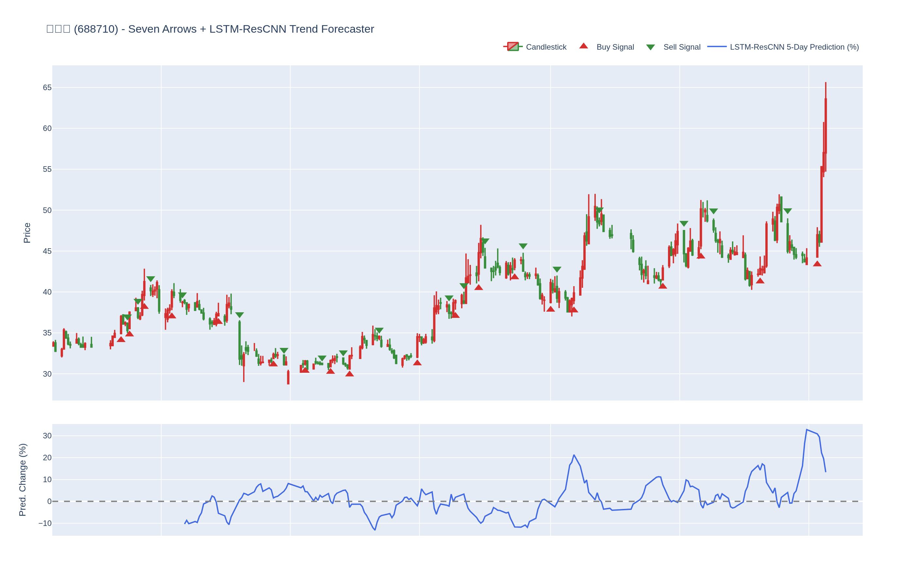Toggle LSTM-ResCNN 5-Day Prediction legend line
The image size is (915, 588).
[x=717, y=47]
